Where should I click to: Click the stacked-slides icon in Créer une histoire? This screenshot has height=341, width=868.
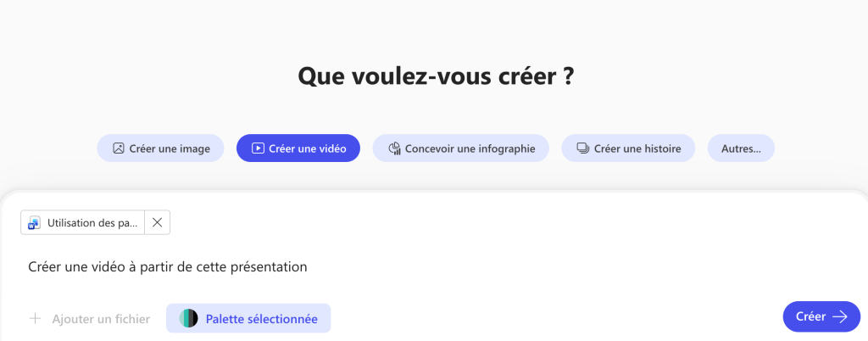coord(582,148)
